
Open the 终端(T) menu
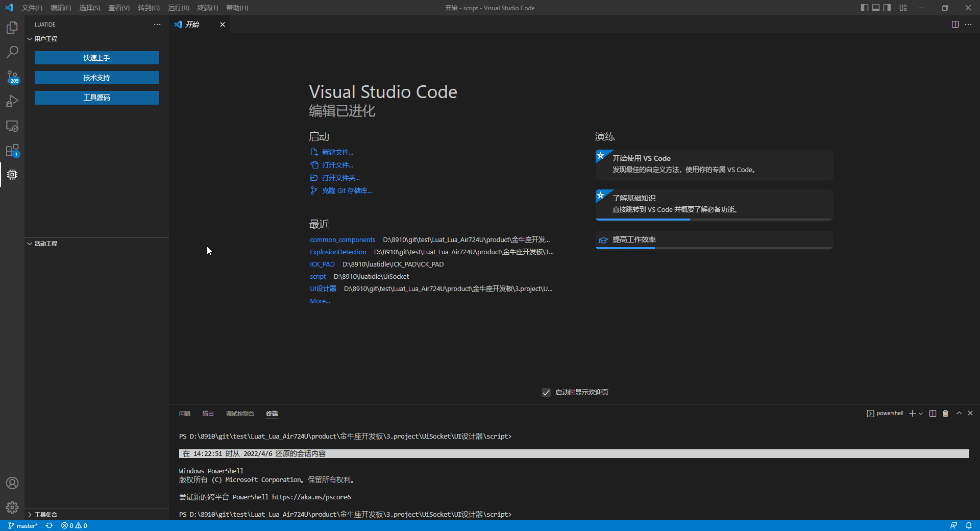click(x=207, y=8)
